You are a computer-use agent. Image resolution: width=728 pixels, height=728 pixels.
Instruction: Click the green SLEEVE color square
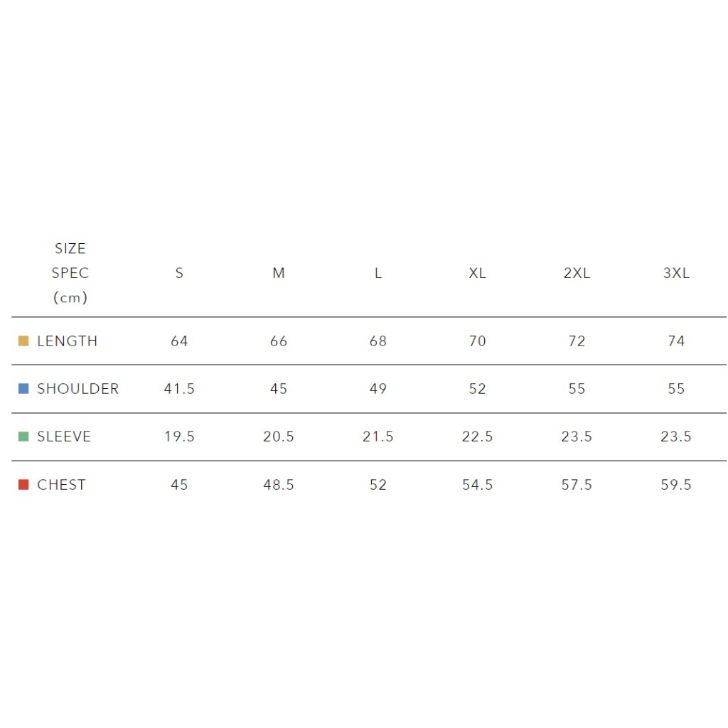click(x=23, y=437)
